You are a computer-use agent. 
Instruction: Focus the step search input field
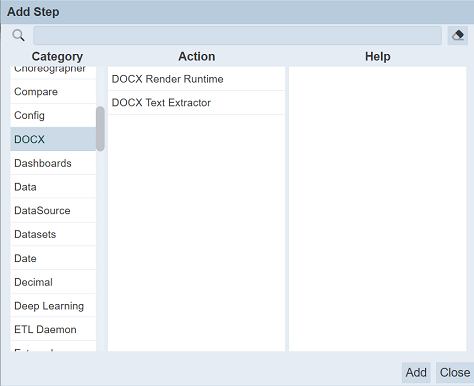[237, 35]
